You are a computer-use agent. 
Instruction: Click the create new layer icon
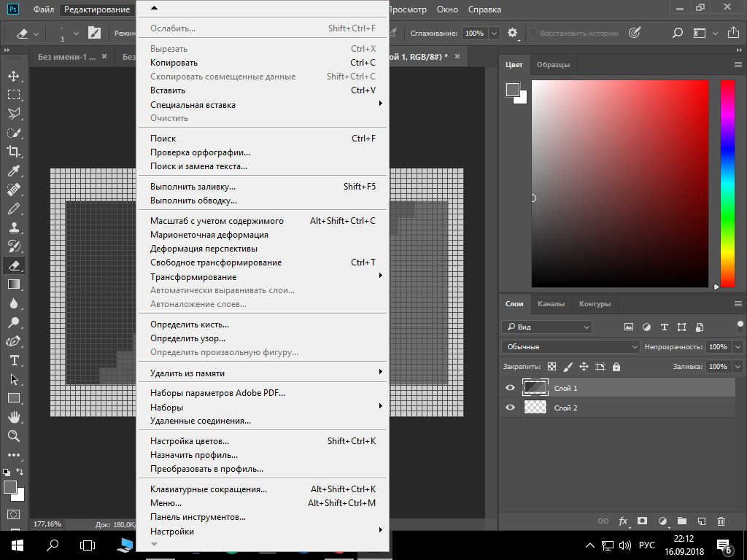coord(701,521)
